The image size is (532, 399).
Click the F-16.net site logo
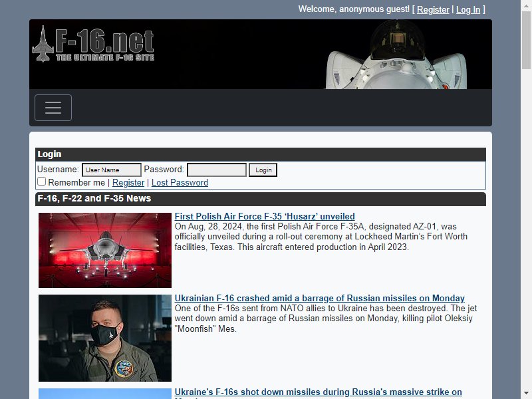pos(93,44)
